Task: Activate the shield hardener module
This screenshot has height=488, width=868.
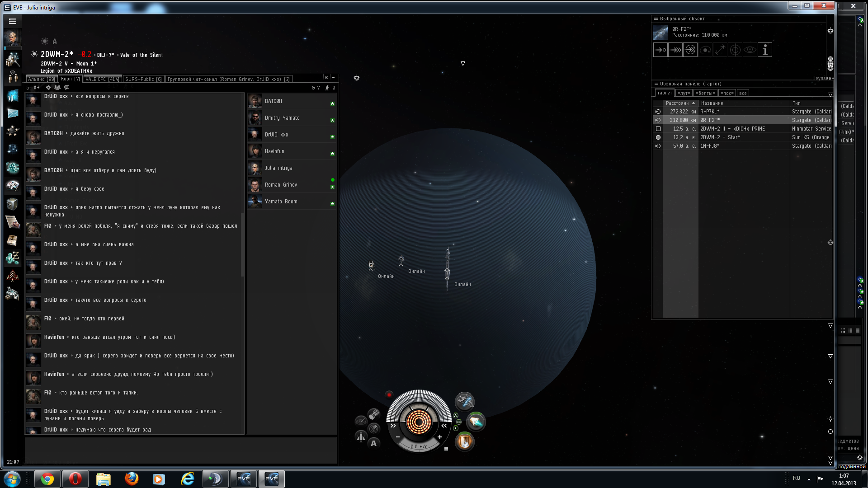Action: point(464,441)
